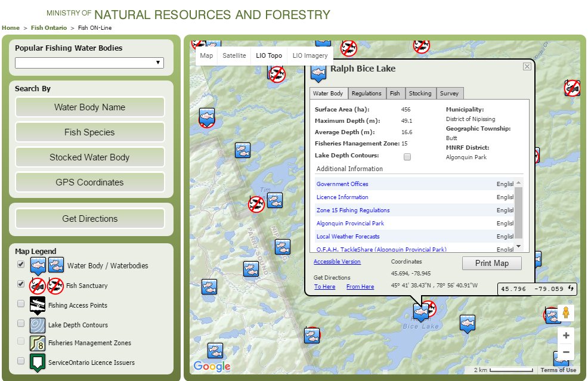Open O.F.A.H. TackleShare link
588x381 pixels.
[382, 249]
